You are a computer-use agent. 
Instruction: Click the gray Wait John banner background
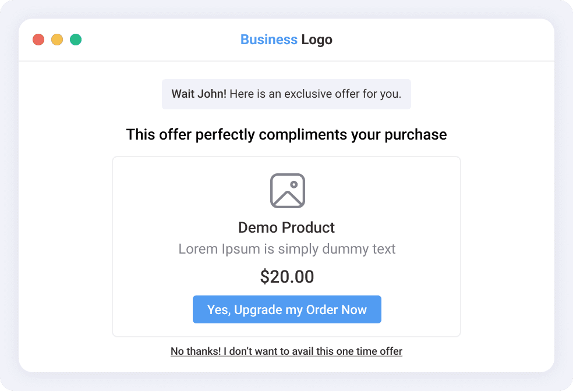tap(286, 94)
